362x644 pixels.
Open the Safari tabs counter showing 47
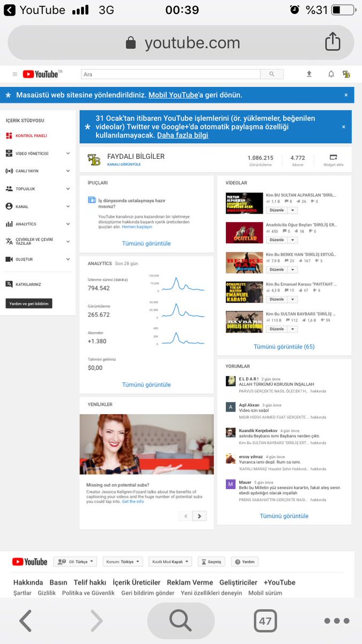click(265, 621)
